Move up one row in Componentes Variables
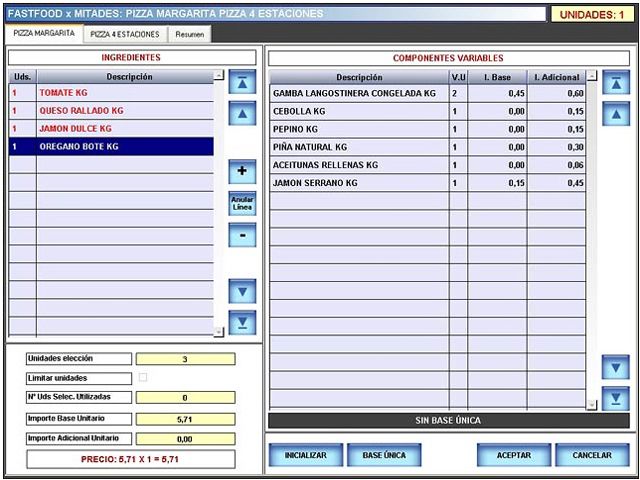 pos(616,114)
